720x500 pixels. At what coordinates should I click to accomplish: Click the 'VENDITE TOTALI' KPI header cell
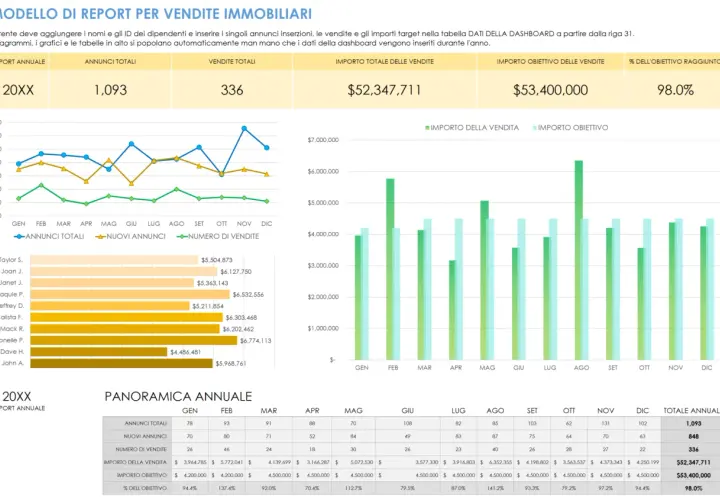(232, 62)
